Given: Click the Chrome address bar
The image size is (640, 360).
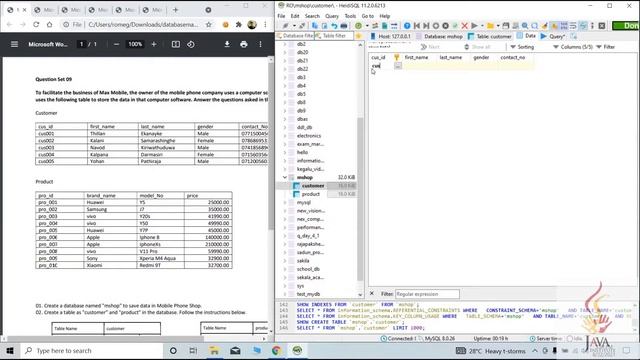Looking at the screenshot, I should click(x=144, y=24).
